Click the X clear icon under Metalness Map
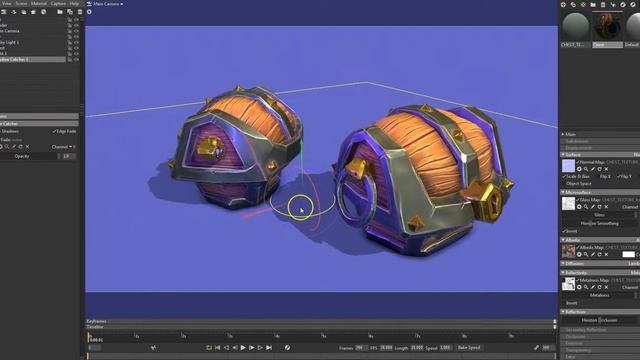 [607, 287]
